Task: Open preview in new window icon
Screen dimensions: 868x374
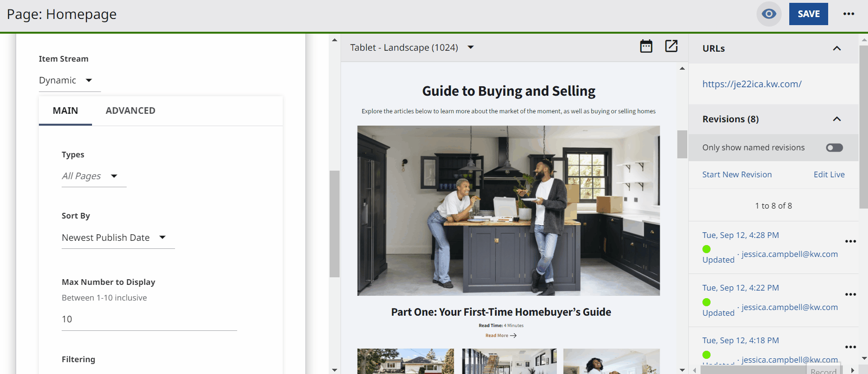Action: pos(671,46)
